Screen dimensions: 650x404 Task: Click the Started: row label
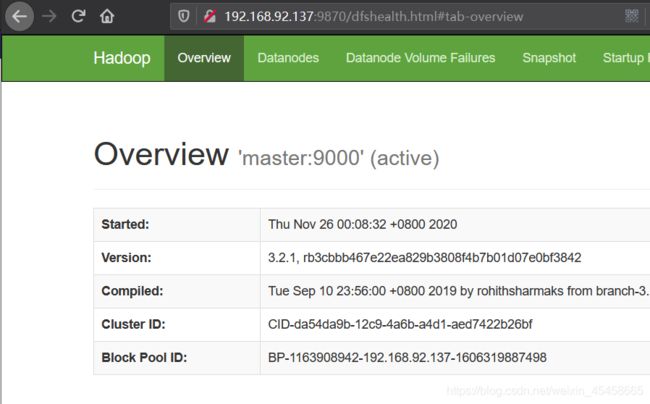[x=125, y=224]
